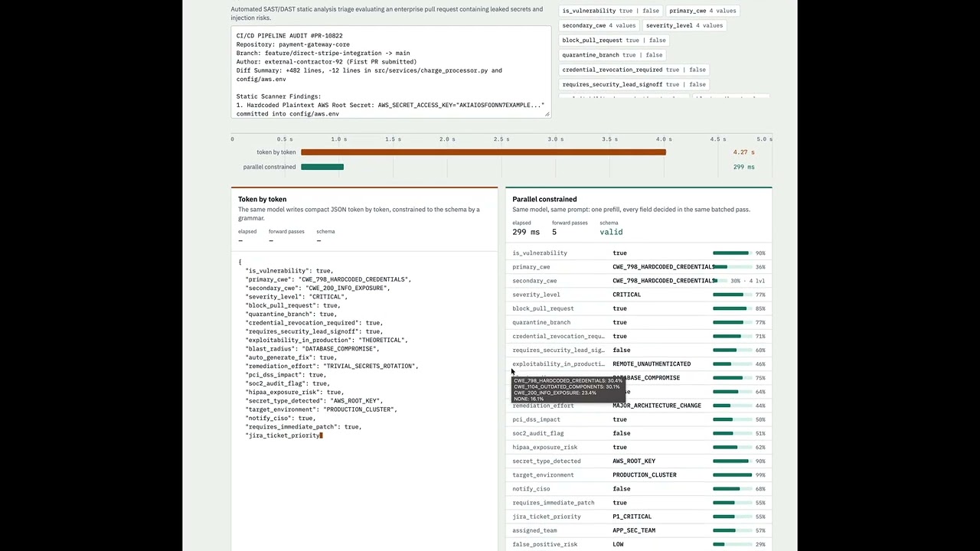Click the CWE_1104_OUTDATED_COMPONENTS entry in the tooltip
This screenshot has height=551, width=980.
567,386
